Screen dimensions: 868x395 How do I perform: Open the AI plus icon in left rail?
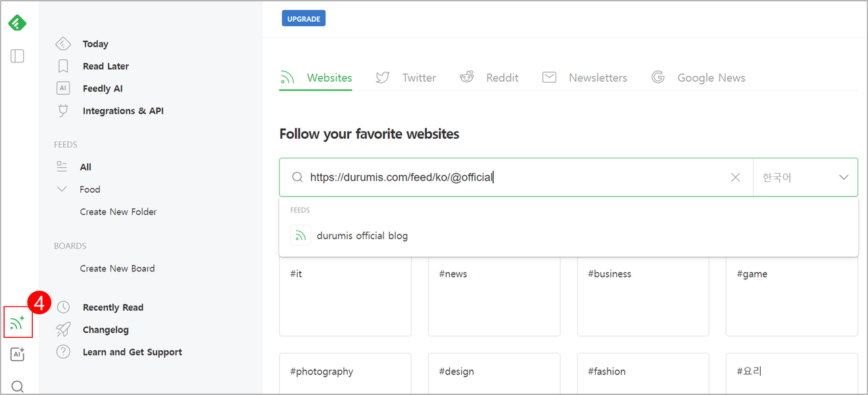point(18,354)
